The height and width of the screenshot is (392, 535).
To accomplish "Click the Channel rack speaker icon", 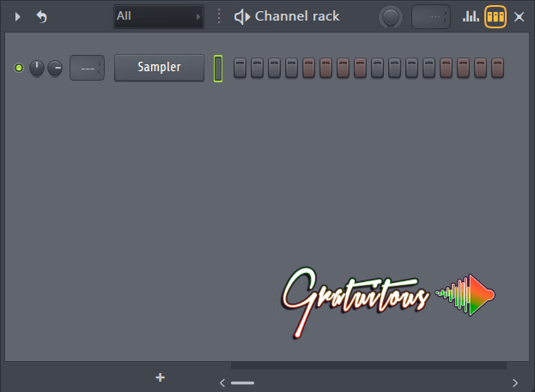I will 242,16.
